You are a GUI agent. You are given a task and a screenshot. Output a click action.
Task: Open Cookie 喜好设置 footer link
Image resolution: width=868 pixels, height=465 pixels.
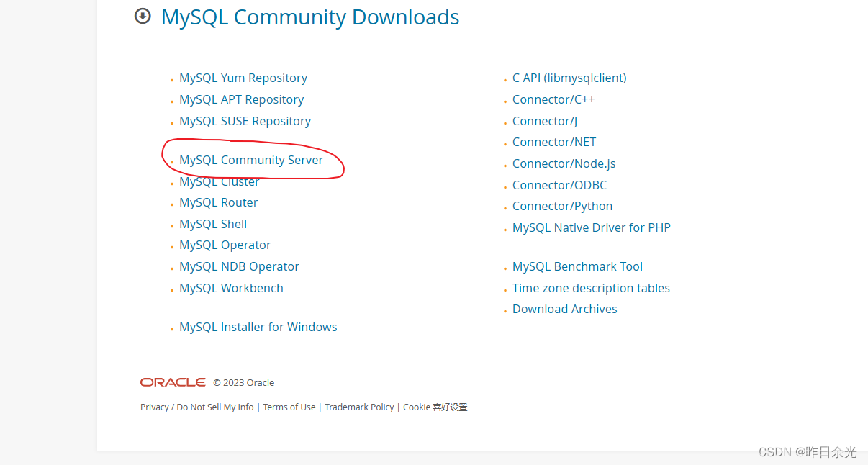click(x=435, y=407)
